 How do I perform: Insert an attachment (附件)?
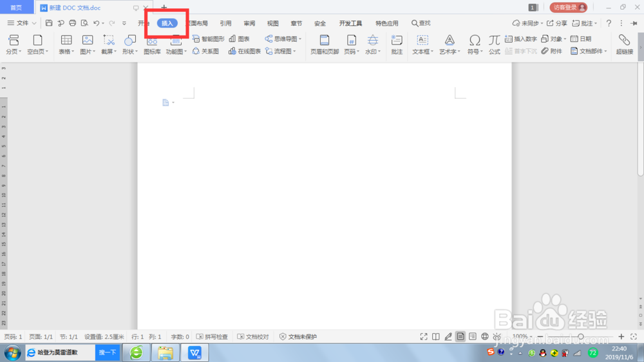pyautogui.click(x=552, y=51)
